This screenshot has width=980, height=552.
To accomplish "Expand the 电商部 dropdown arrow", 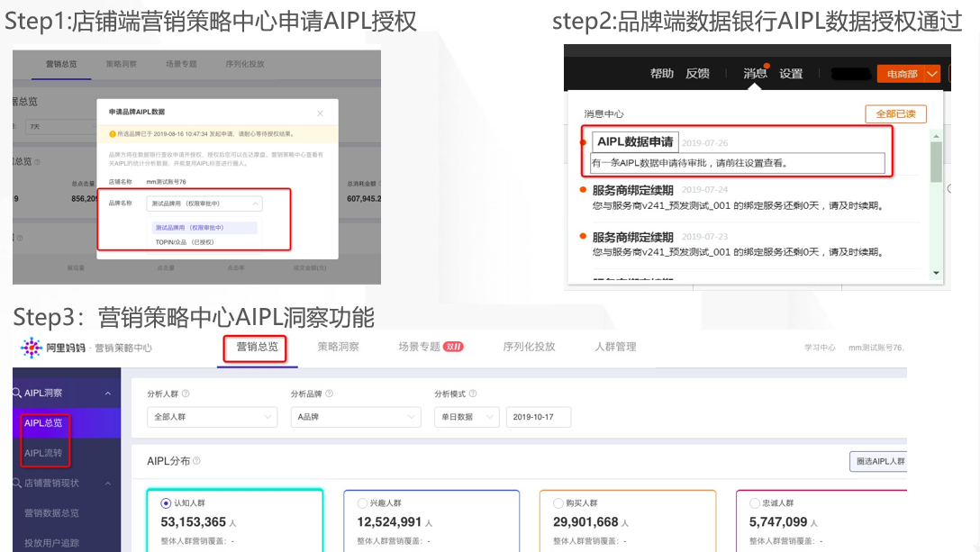I will [x=932, y=74].
